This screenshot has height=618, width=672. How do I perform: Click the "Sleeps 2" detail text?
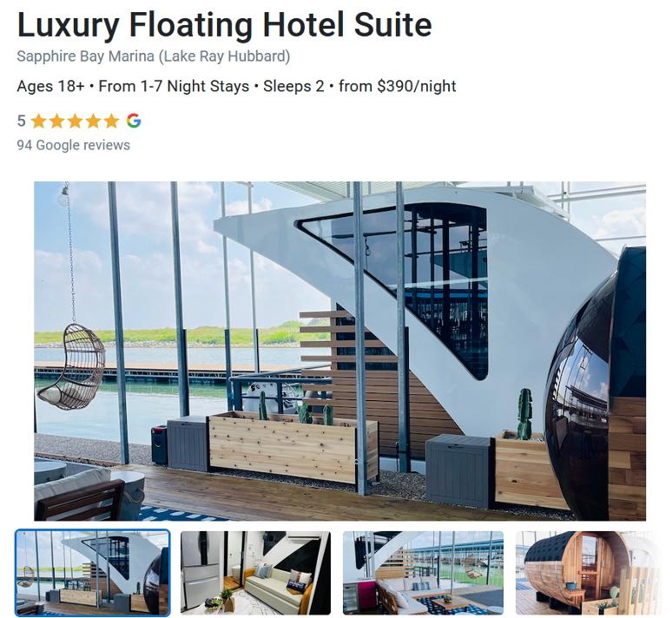point(293,86)
